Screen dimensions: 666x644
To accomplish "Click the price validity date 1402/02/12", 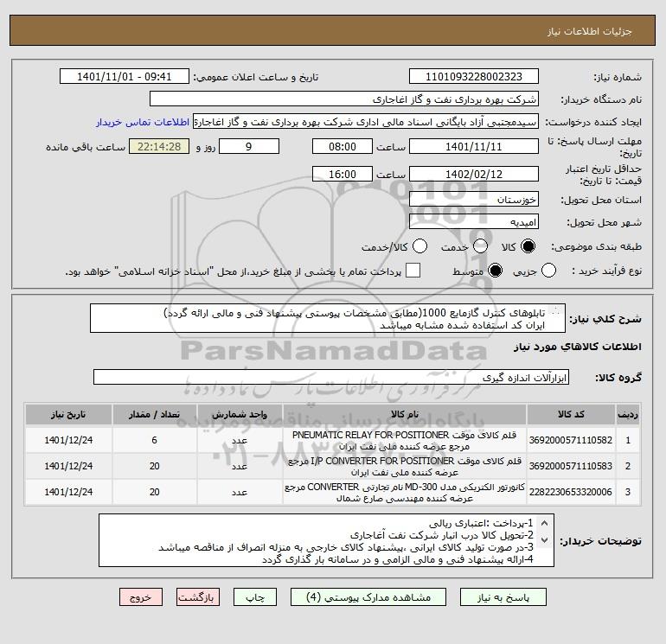I will [x=474, y=174].
